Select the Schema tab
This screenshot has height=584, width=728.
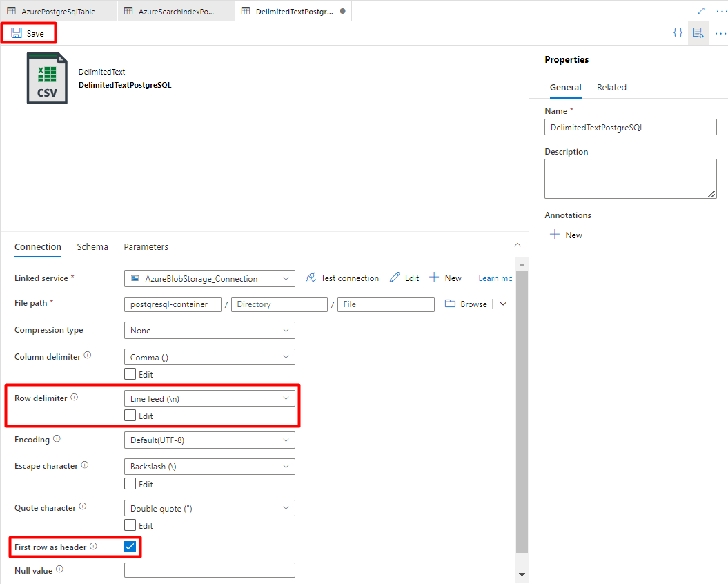[92, 246]
